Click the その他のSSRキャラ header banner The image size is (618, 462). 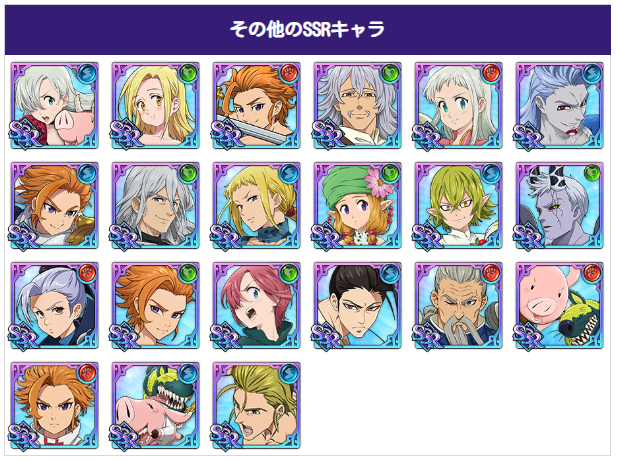click(x=308, y=30)
